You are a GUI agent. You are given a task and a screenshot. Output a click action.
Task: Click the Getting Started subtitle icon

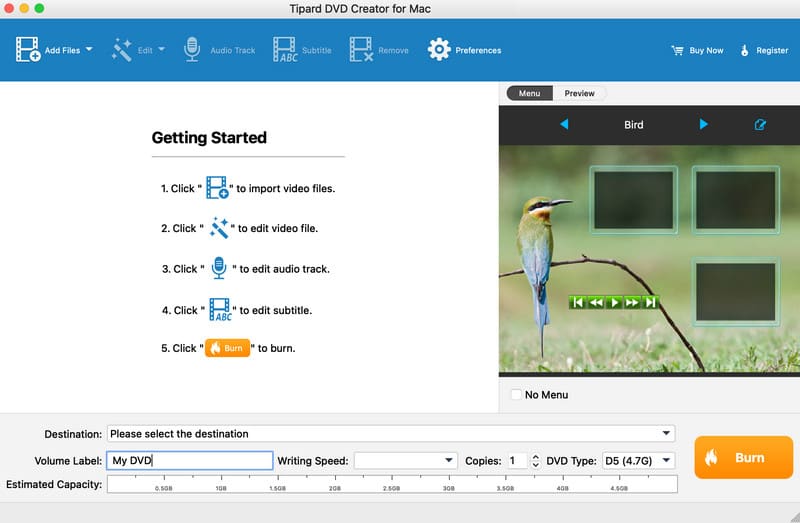pos(220,310)
